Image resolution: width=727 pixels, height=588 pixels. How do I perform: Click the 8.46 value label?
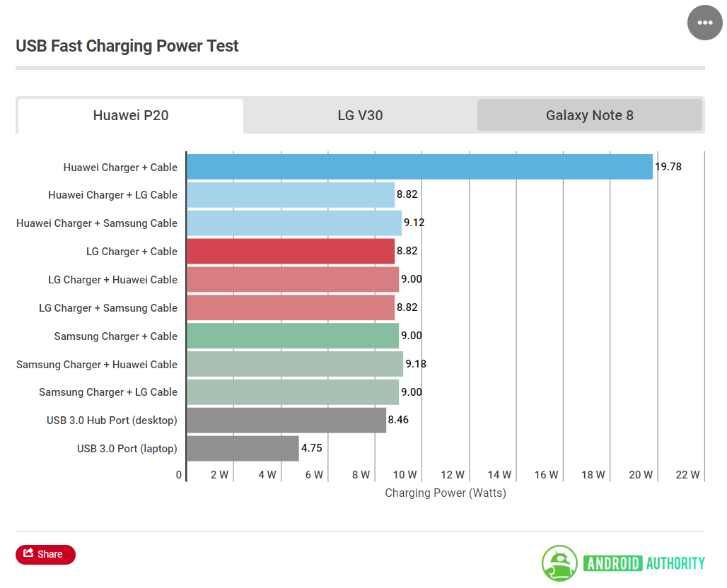[x=398, y=420]
